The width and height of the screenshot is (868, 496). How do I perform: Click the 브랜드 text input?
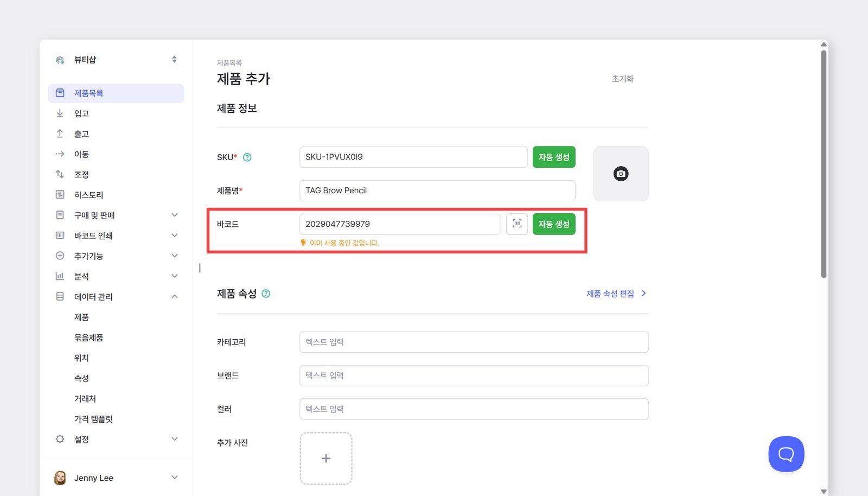coord(474,376)
